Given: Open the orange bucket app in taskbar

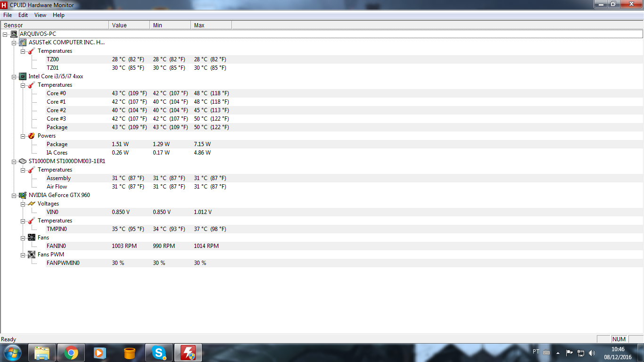Looking at the screenshot, I should 130,353.
